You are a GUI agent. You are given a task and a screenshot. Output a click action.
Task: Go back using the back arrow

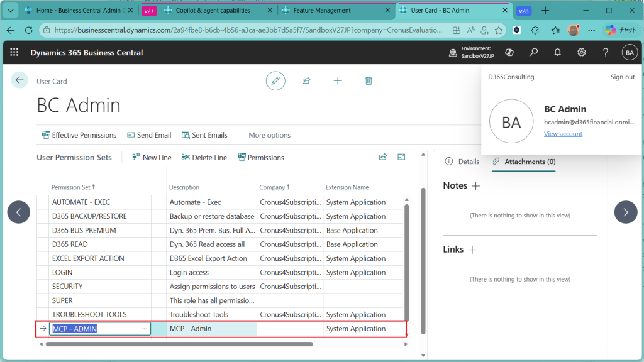point(19,80)
